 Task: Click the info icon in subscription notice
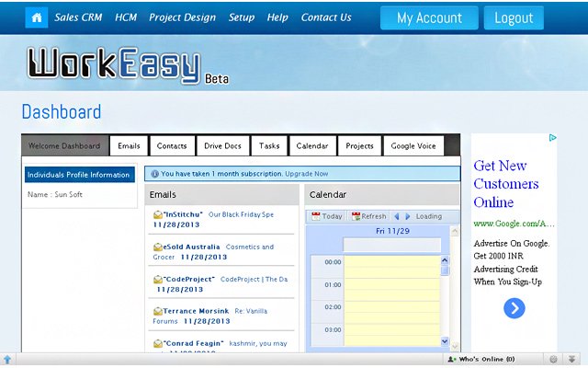coord(154,174)
